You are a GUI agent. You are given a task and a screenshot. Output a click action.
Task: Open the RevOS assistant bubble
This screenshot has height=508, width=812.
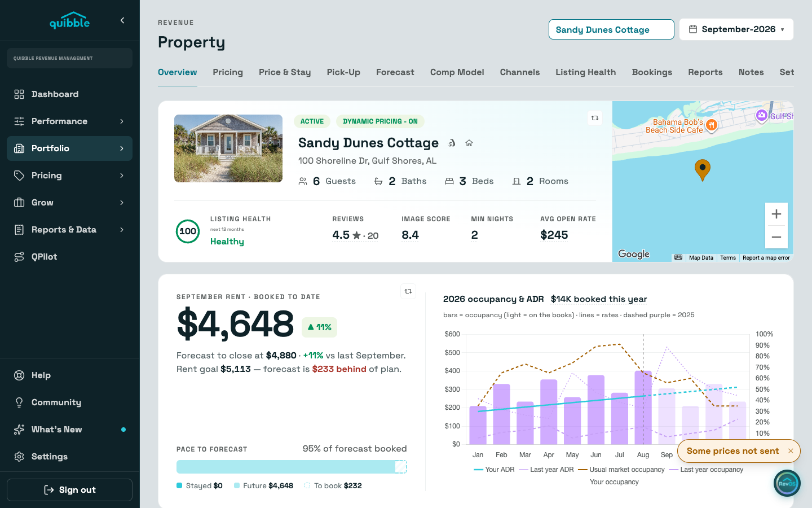[787, 483]
